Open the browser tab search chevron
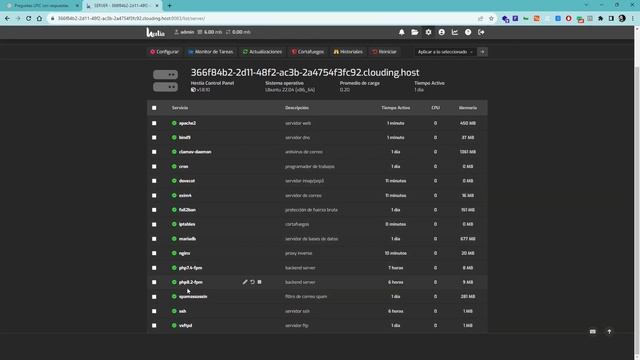Image resolution: width=640 pixels, height=360 pixels. coord(586,5)
